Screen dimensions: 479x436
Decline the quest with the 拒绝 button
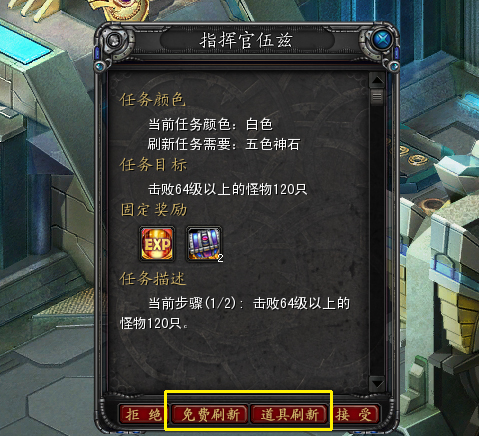(143, 415)
